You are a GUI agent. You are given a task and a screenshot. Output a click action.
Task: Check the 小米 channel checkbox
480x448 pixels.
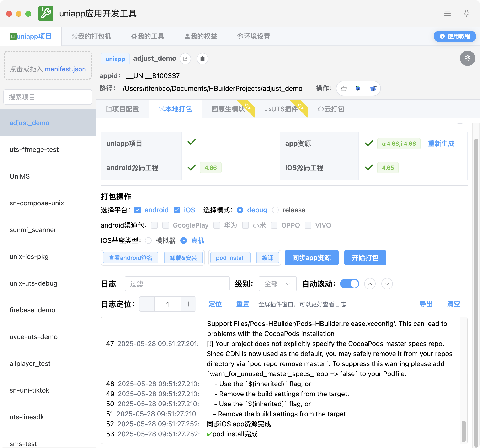245,225
